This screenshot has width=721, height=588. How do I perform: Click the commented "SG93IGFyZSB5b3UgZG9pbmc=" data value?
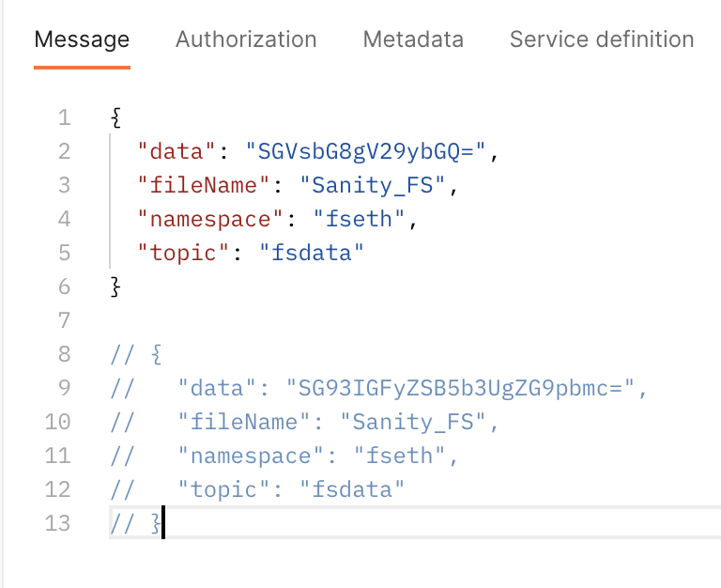coord(461,388)
